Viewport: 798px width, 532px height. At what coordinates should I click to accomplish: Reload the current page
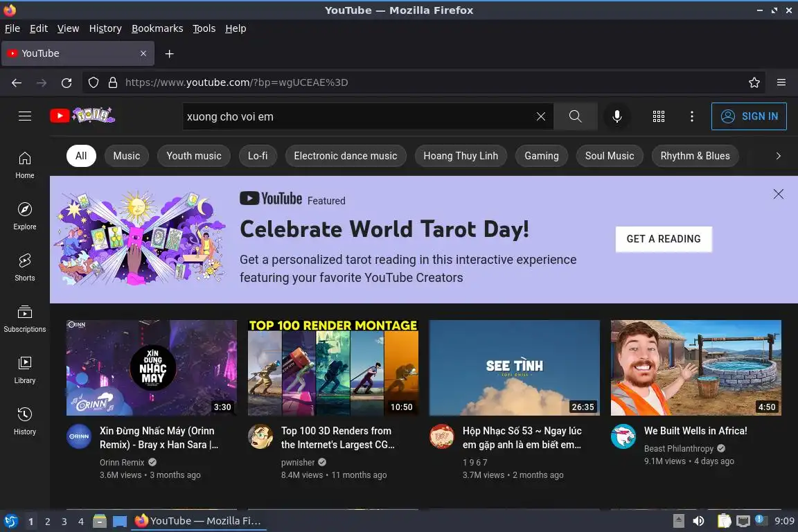pos(66,82)
